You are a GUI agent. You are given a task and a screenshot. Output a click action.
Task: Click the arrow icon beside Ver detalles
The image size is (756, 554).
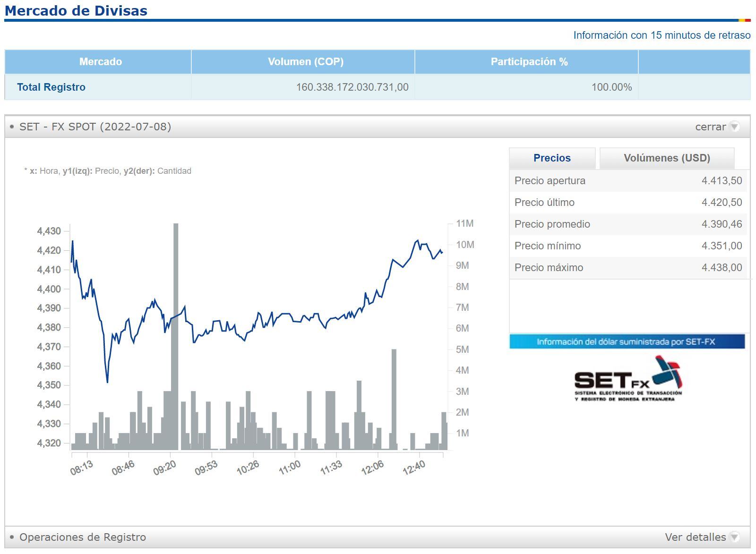coord(734,537)
